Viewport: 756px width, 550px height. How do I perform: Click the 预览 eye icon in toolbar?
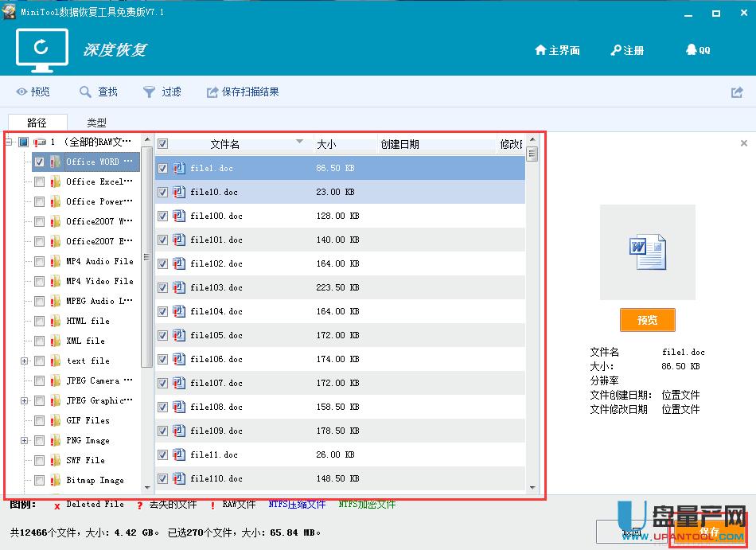[22, 92]
